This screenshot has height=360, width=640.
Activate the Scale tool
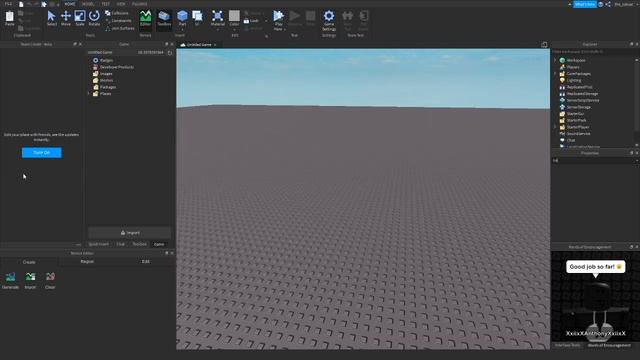pos(80,18)
